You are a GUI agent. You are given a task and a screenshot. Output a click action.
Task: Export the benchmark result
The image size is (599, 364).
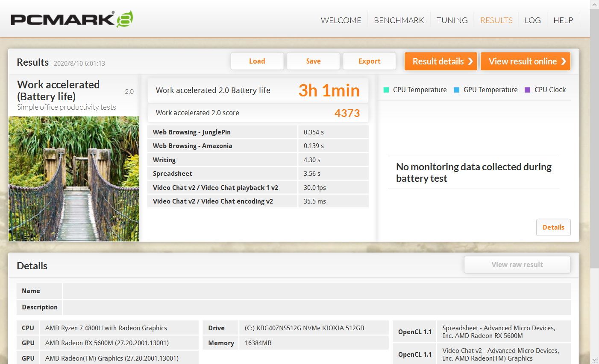pyautogui.click(x=370, y=61)
